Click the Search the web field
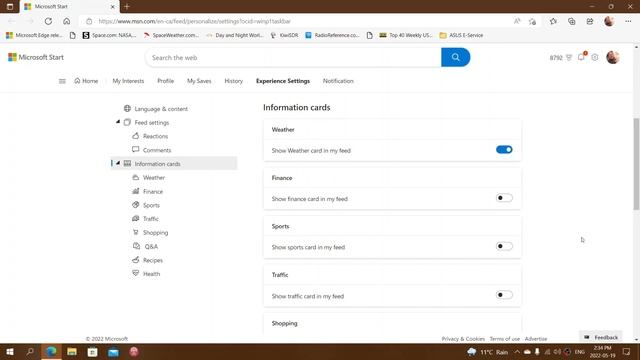Viewport: 640px width, 360px height. click(x=293, y=58)
